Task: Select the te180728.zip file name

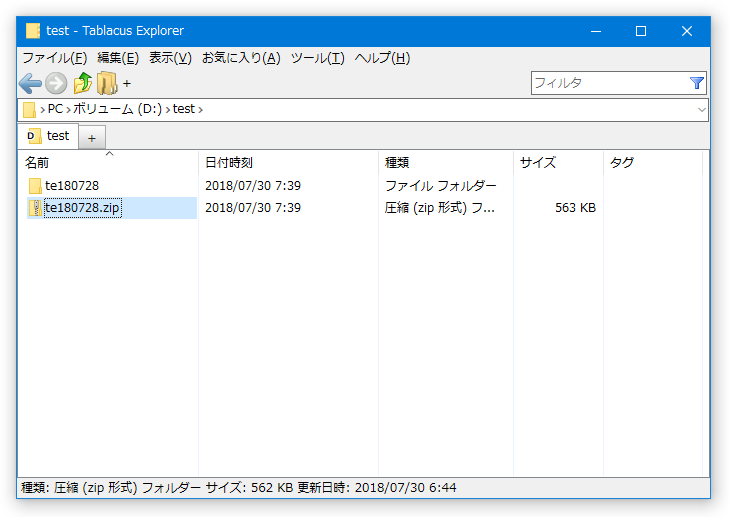Action: coord(82,208)
